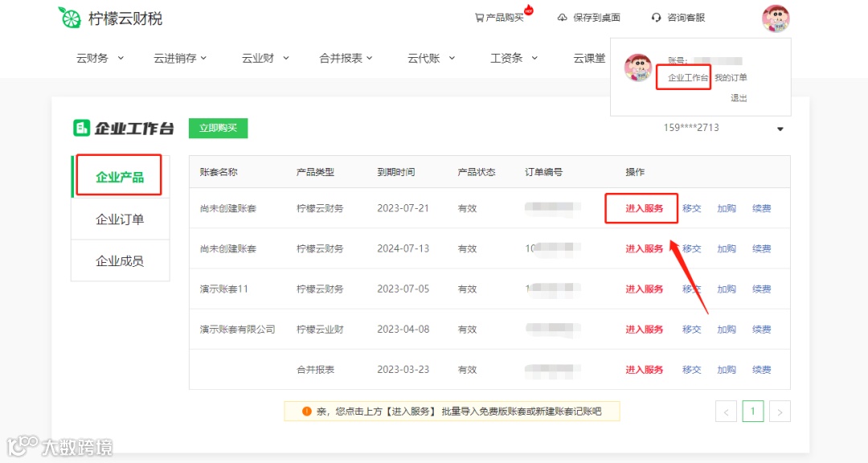Open the 云代账 dropdown
The image size is (868, 463).
click(432, 58)
